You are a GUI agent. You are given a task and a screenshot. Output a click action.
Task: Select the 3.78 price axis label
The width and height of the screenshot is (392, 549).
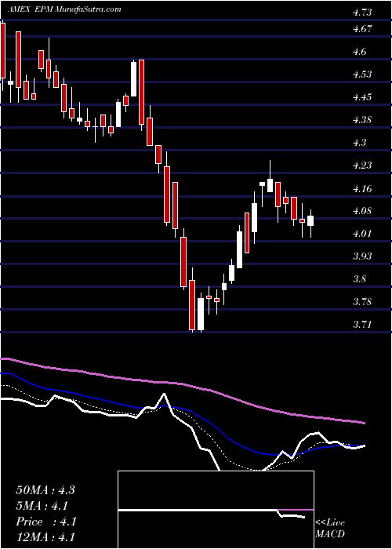tap(362, 302)
